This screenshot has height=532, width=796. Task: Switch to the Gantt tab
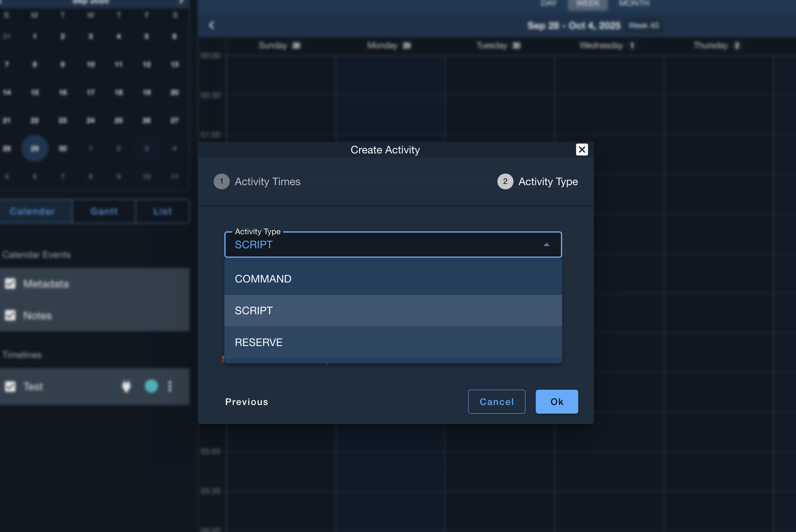[x=104, y=212]
